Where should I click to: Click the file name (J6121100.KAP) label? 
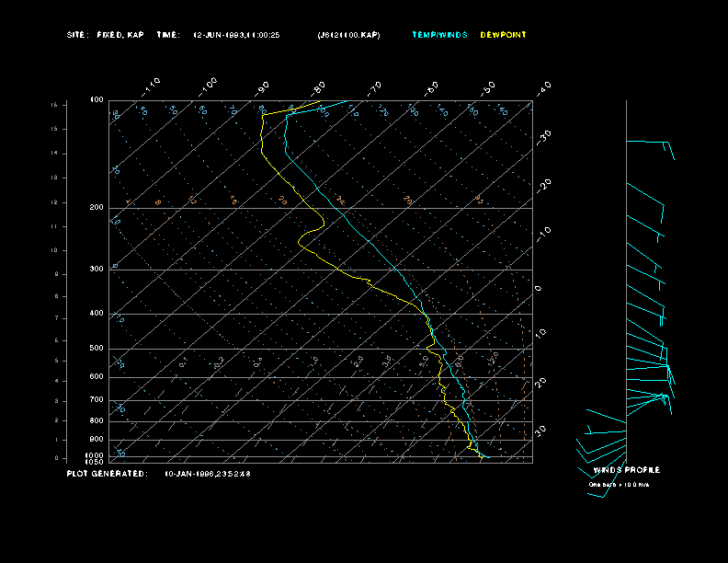(347, 35)
